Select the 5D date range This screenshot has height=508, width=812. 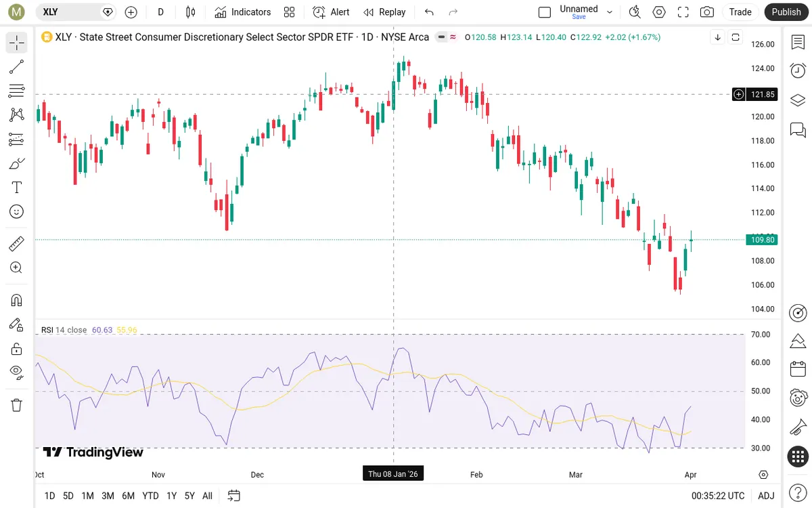click(68, 496)
